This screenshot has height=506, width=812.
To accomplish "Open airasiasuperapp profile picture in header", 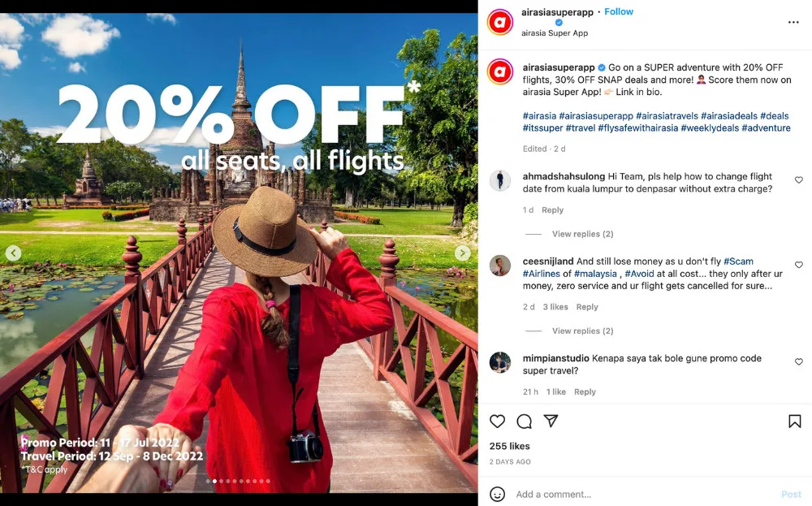I will pos(500,22).
